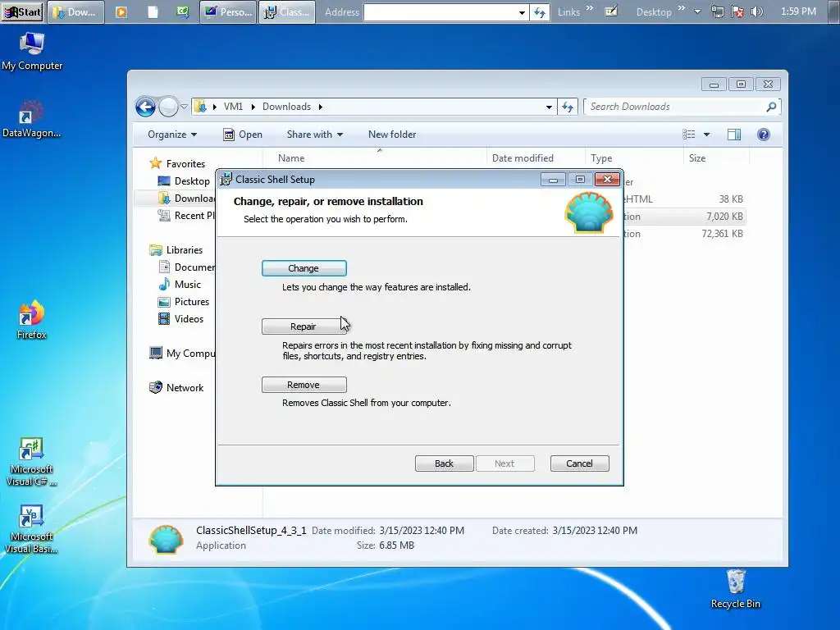Open My Computer desktop icon
This screenshot has width=840, height=630.
tap(32, 52)
